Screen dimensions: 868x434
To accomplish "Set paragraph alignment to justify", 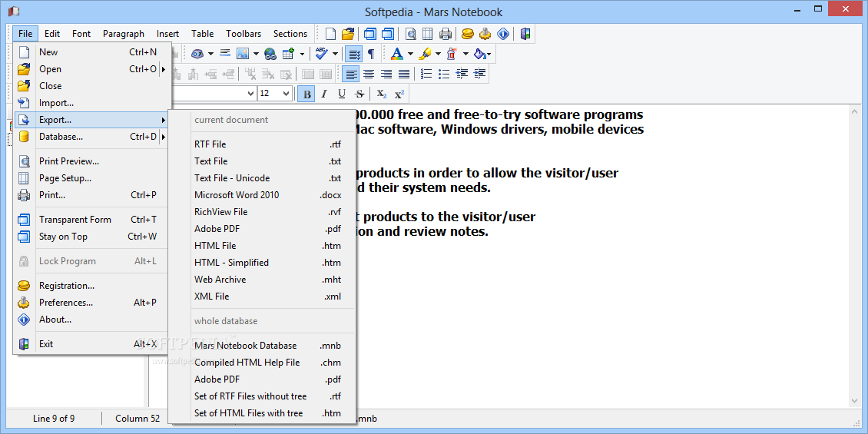I will click(404, 74).
